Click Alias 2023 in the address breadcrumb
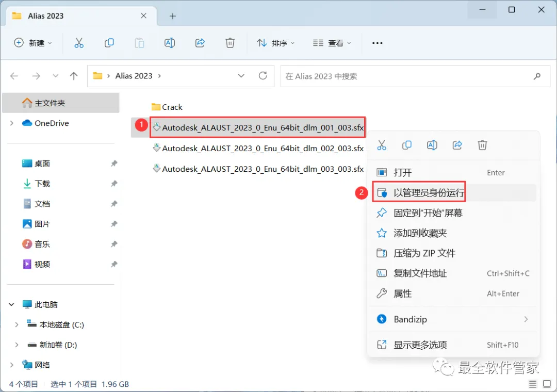Image resolution: width=557 pixels, height=392 pixels. pyautogui.click(x=134, y=76)
